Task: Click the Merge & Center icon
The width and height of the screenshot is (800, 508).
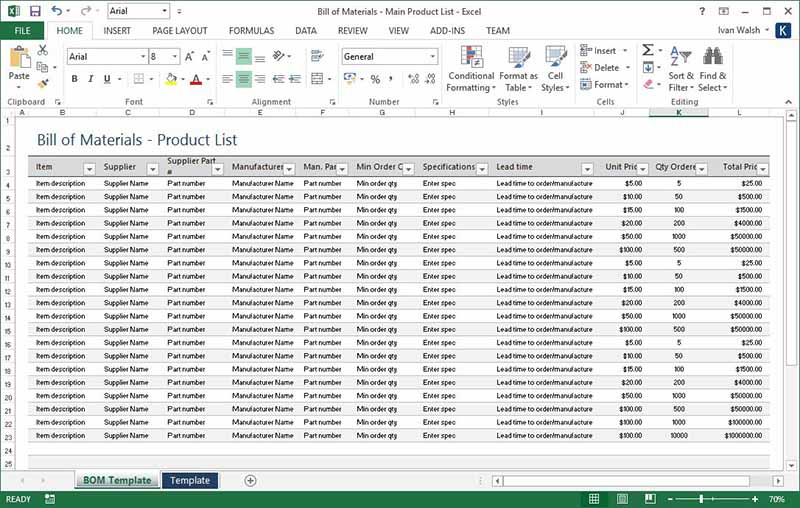Action: [317, 79]
